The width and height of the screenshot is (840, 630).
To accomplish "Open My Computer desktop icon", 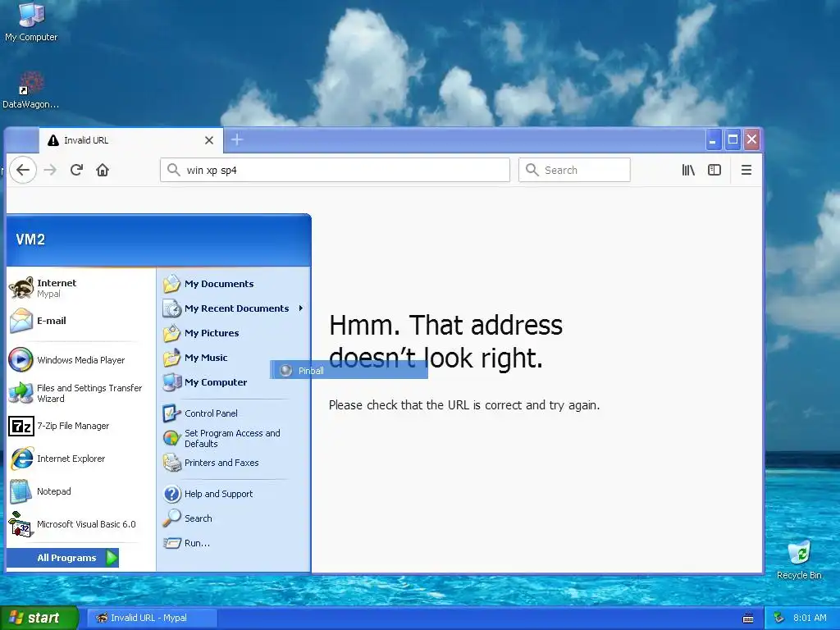I will tap(31, 22).
